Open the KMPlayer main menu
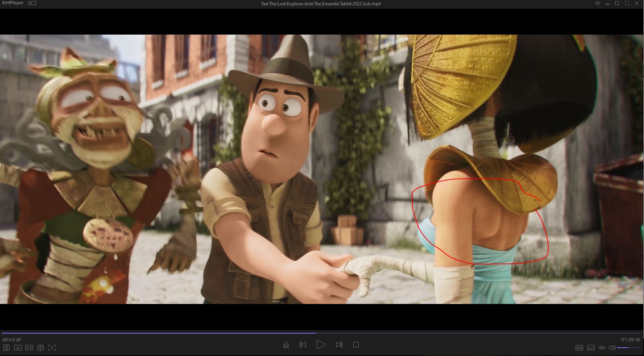Viewport: 644px width, 356px height. (13, 3)
